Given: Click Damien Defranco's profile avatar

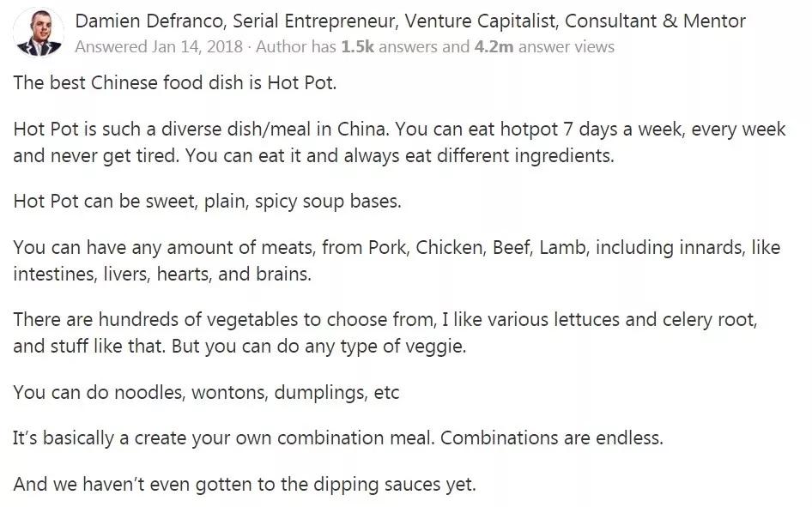Looking at the screenshot, I should pyautogui.click(x=39, y=31).
